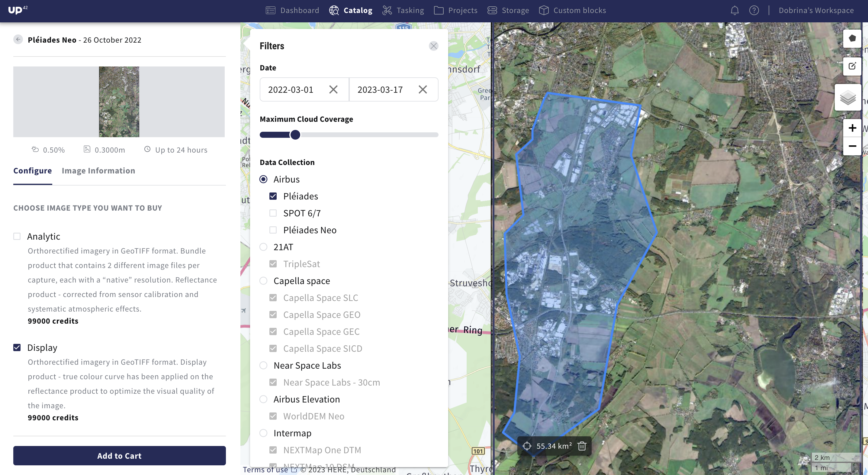Click the cloud coverage icon beside 0.50%
868x475 pixels.
click(35, 149)
